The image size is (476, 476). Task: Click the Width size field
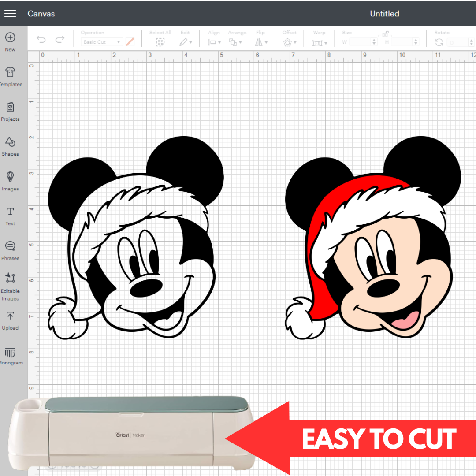360,42
